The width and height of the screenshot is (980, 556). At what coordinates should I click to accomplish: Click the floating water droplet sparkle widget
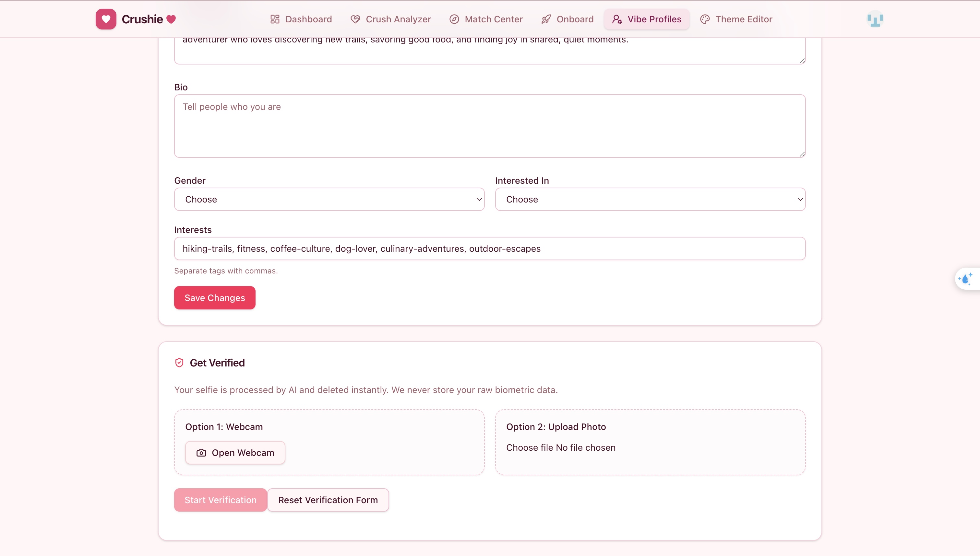coord(966,279)
